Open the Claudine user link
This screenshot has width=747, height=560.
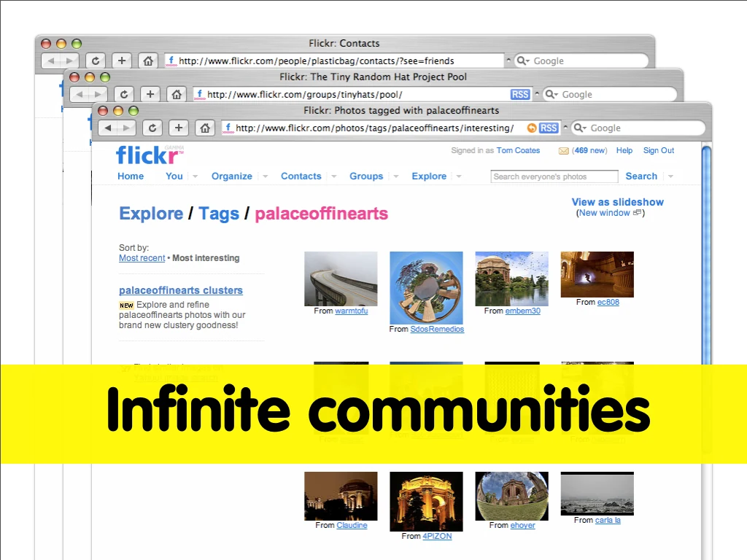[x=352, y=525]
